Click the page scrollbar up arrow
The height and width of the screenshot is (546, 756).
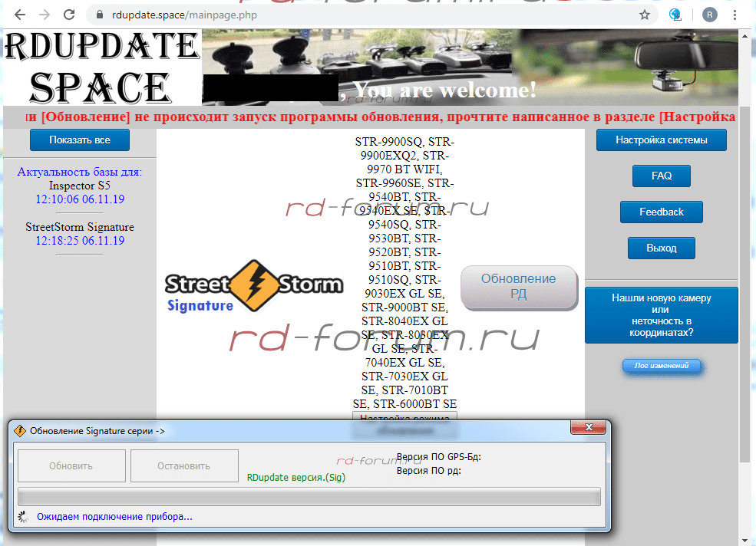pyautogui.click(x=745, y=36)
